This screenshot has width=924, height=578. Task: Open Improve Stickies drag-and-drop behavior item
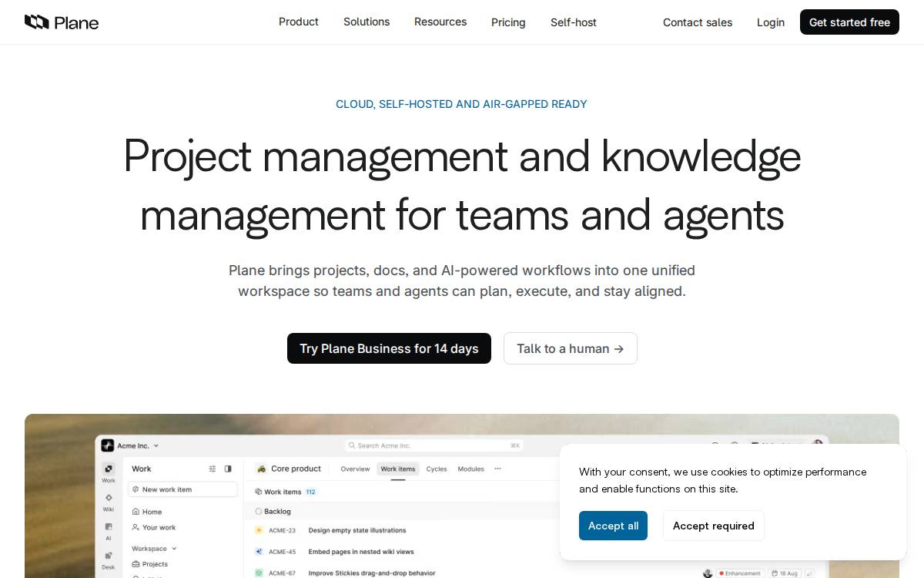click(372, 573)
